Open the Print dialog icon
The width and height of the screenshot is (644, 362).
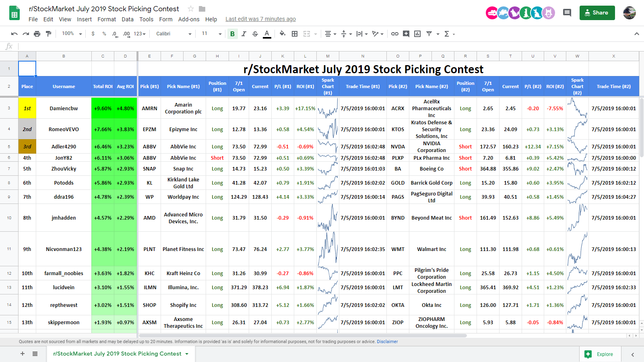point(37,34)
